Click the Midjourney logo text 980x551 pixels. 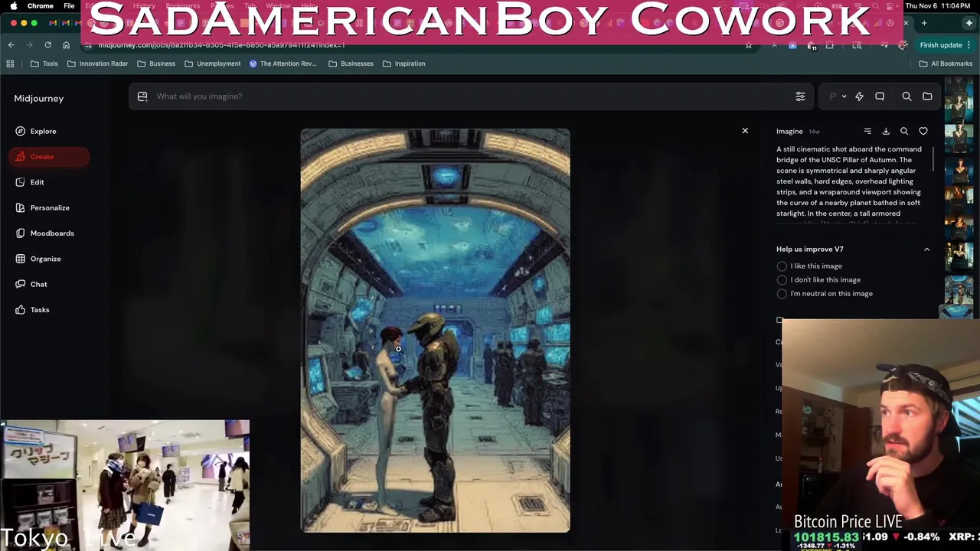[38, 99]
